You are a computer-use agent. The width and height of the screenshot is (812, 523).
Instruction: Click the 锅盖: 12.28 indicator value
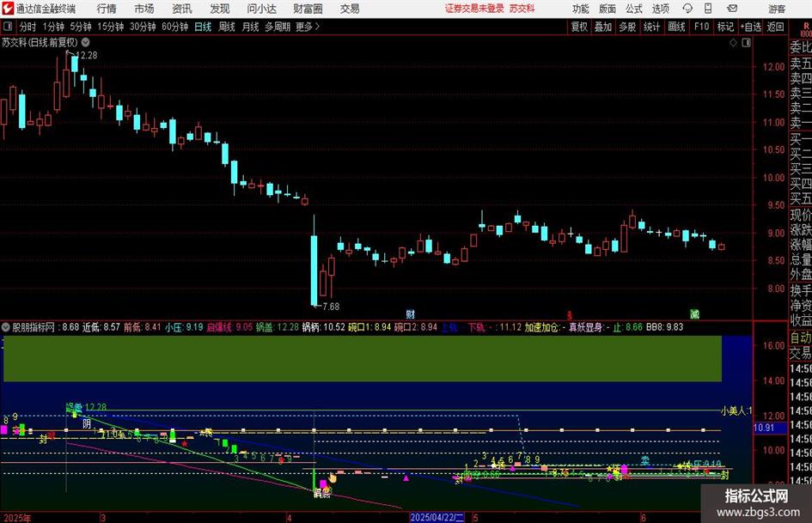coord(277,327)
